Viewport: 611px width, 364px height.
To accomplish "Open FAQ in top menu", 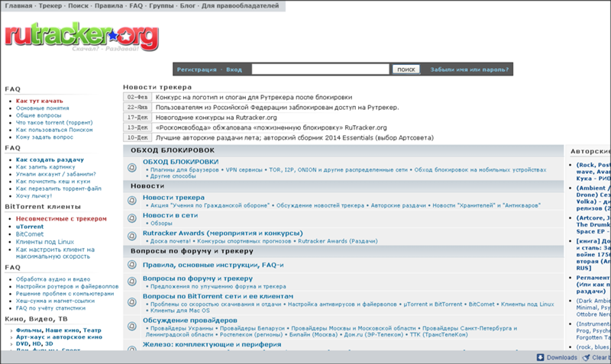I will pyautogui.click(x=136, y=6).
